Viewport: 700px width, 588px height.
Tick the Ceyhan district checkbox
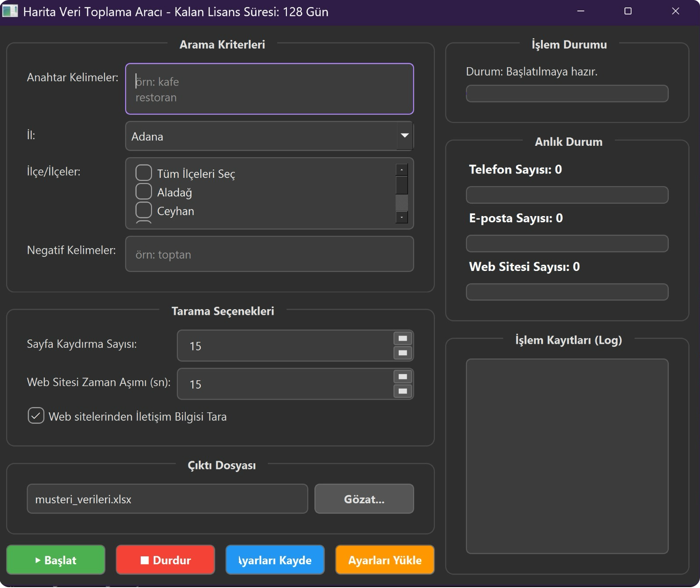click(x=144, y=210)
